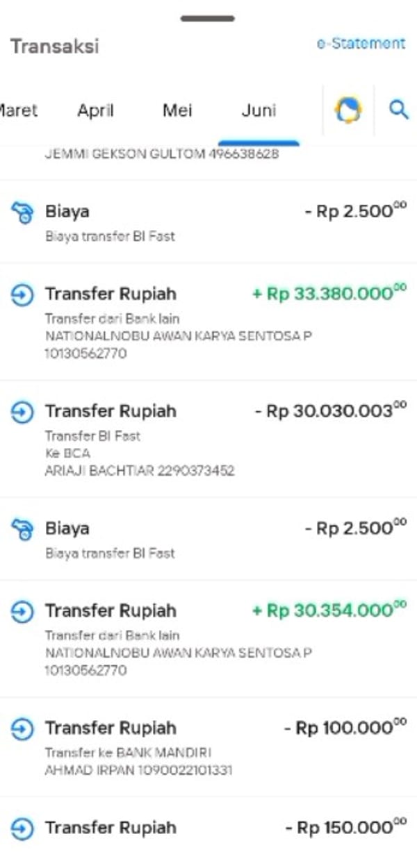Tap the blue-yellow circular assistant icon

coord(348,110)
